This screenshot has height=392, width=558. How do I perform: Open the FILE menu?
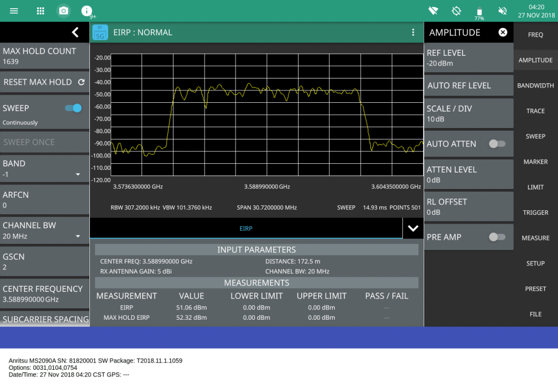tap(535, 315)
